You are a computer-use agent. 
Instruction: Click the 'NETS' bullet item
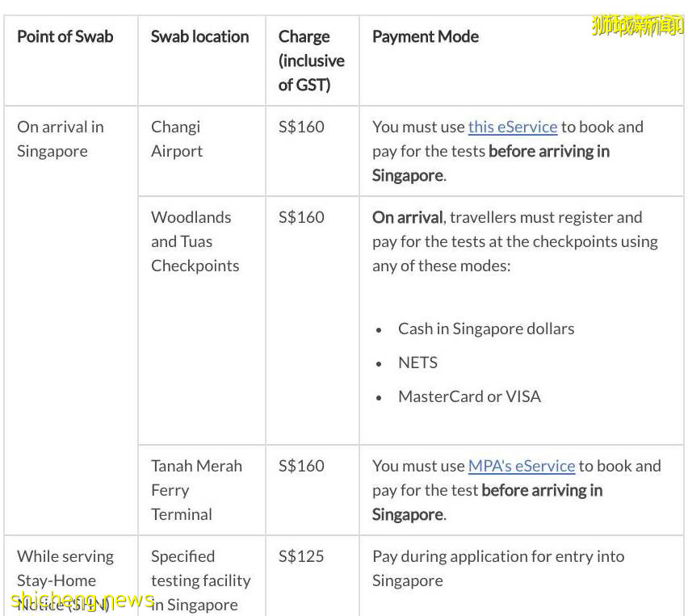pos(417,362)
